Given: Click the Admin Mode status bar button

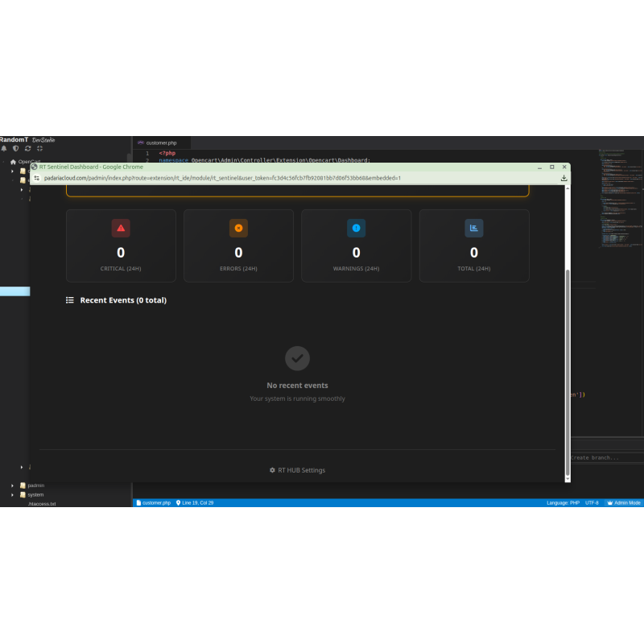Looking at the screenshot, I should 624,502.
